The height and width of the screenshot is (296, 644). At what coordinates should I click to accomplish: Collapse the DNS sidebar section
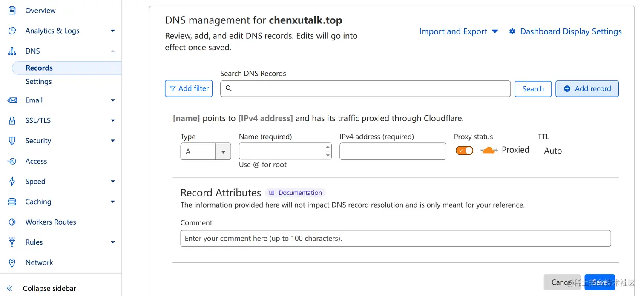tap(112, 51)
